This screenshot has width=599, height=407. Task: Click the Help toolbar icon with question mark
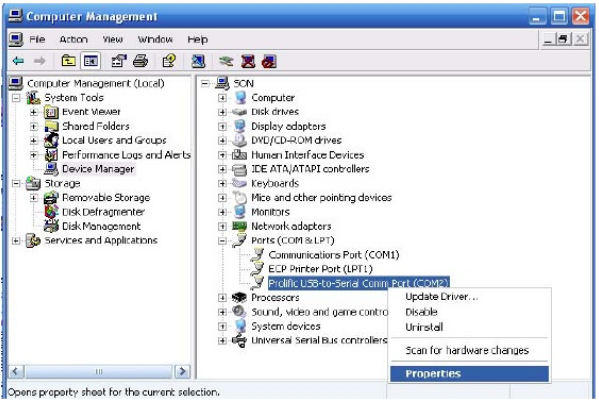coord(169,61)
